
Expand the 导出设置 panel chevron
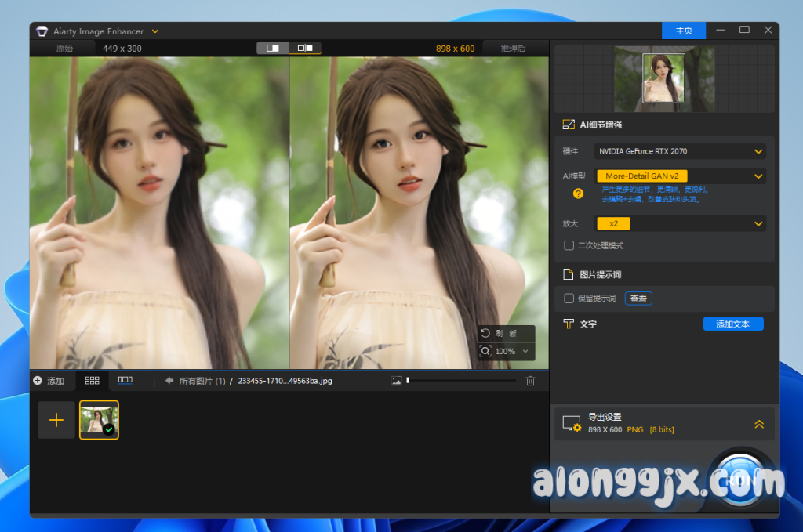(x=758, y=424)
